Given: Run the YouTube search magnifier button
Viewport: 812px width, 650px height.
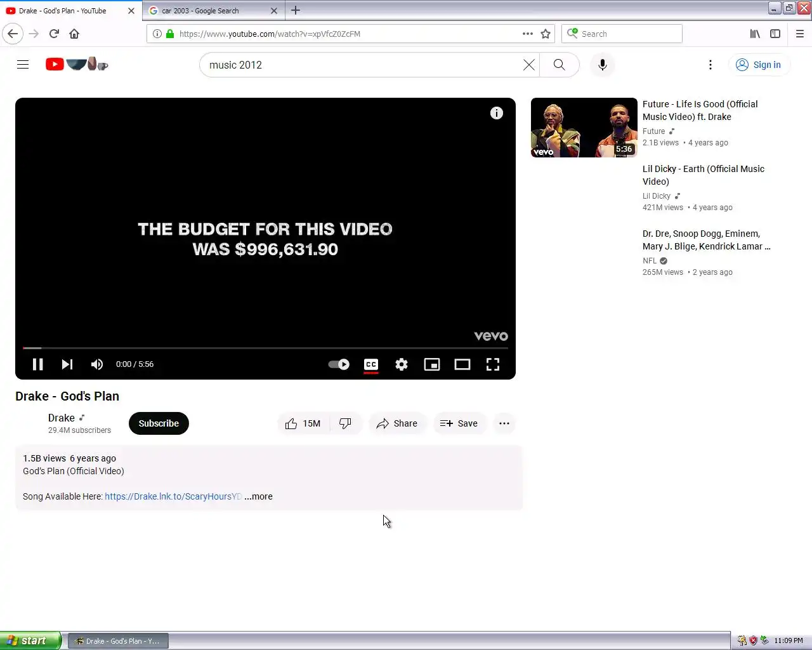Looking at the screenshot, I should point(559,65).
